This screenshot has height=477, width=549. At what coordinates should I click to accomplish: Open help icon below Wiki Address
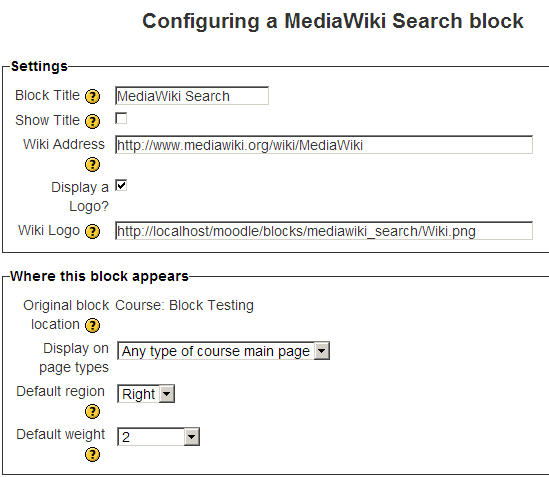pos(92,165)
